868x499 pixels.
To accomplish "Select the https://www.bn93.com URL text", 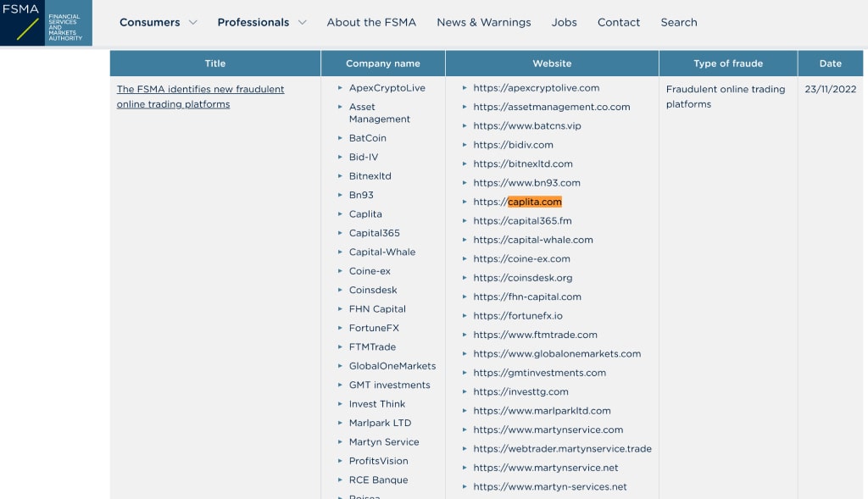I will [x=527, y=182].
